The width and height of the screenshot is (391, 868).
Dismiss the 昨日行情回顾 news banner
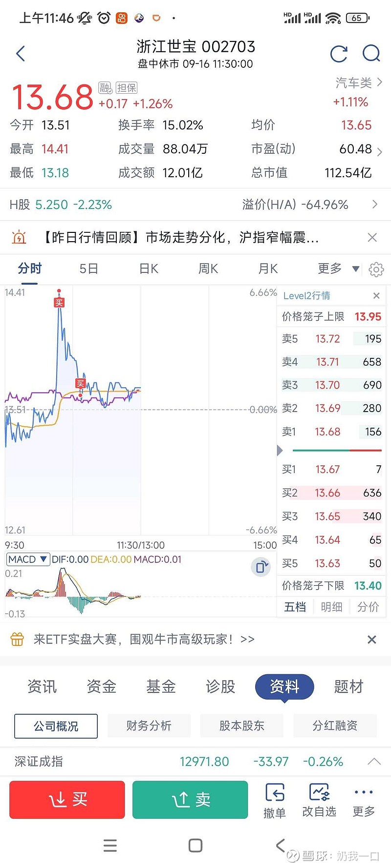pos(372,238)
